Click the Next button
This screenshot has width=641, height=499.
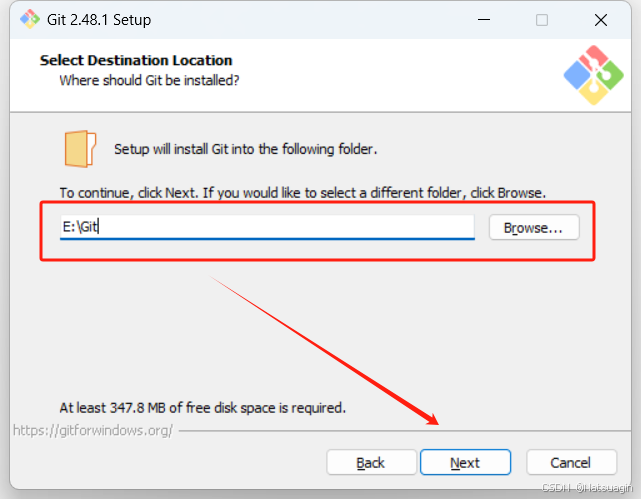[x=465, y=462]
